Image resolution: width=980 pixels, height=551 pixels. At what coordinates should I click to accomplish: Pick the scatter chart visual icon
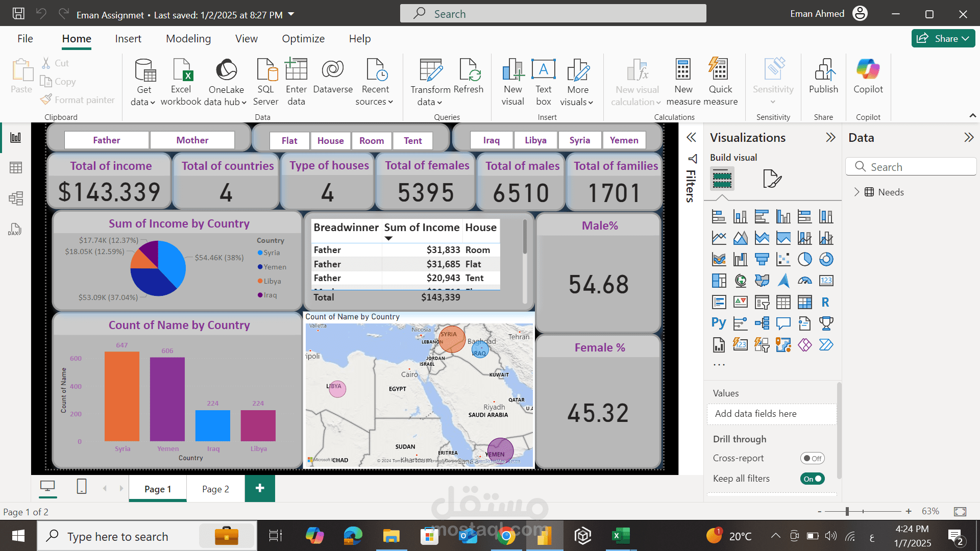coord(783,259)
